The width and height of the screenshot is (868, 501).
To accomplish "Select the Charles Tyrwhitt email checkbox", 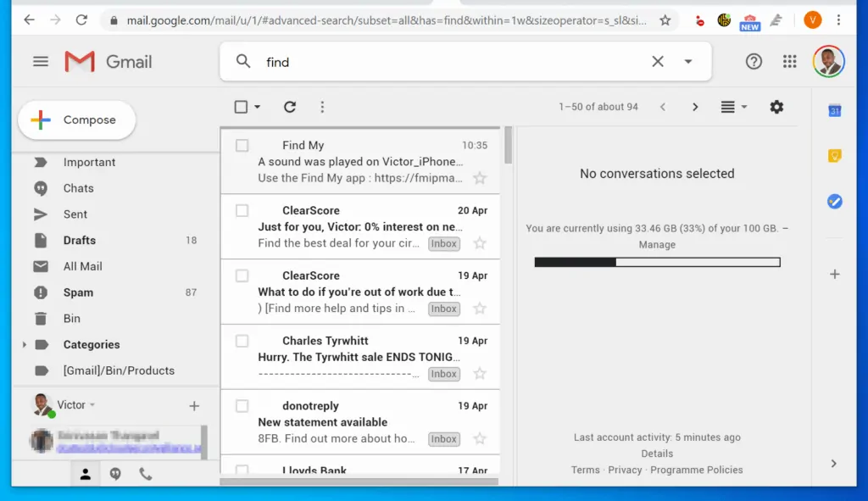I will point(242,341).
